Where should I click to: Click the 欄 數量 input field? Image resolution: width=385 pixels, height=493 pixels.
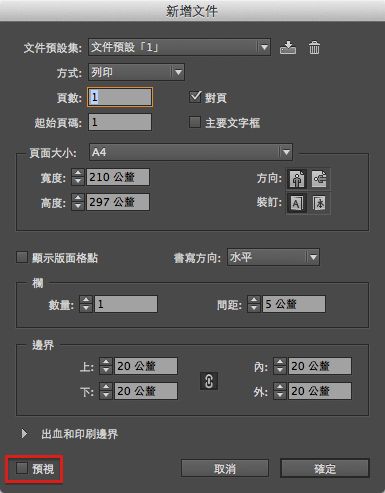click(x=126, y=304)
